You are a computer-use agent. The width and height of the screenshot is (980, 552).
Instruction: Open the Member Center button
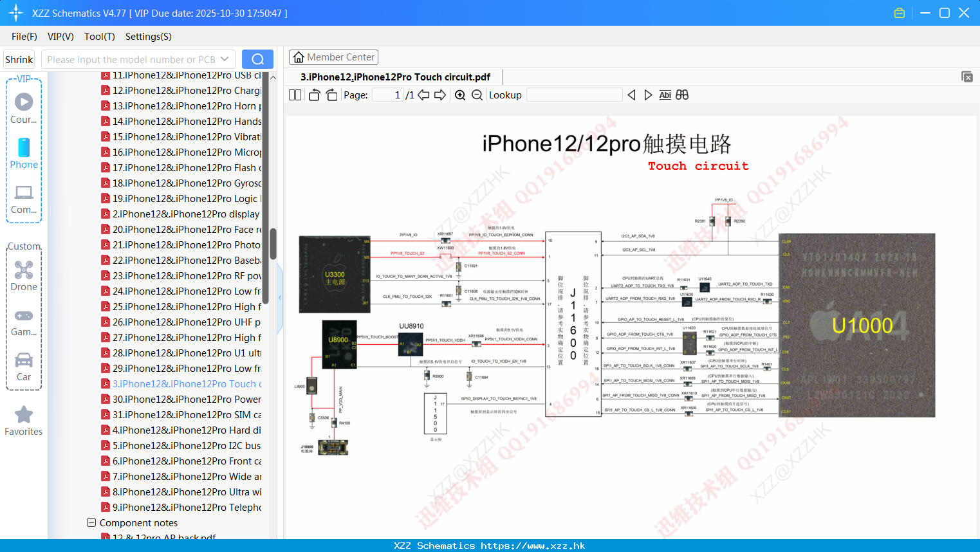[x=333, y=57]
